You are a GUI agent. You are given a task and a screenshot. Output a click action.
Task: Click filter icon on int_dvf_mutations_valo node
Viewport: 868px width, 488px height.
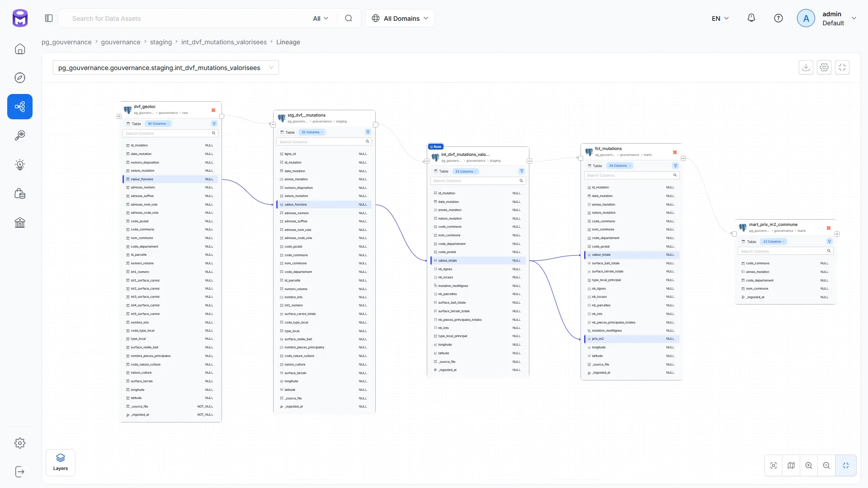click(x=522, y=171)
